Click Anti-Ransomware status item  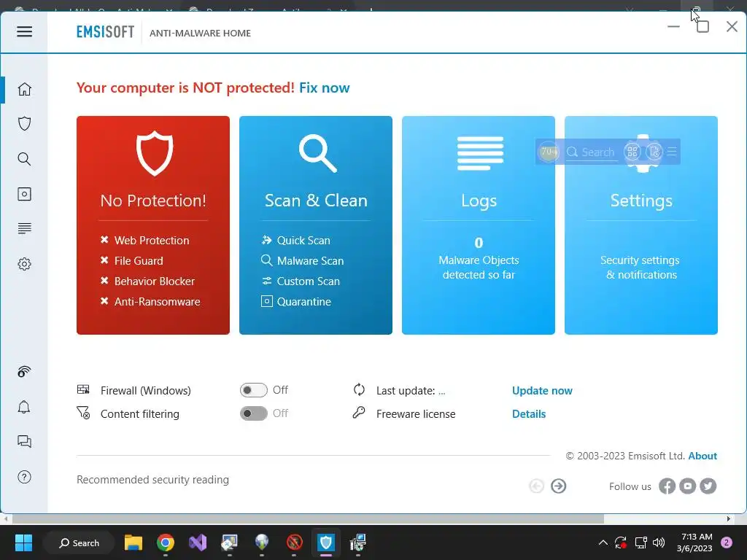pyautogui.click(x=150, y=302)
